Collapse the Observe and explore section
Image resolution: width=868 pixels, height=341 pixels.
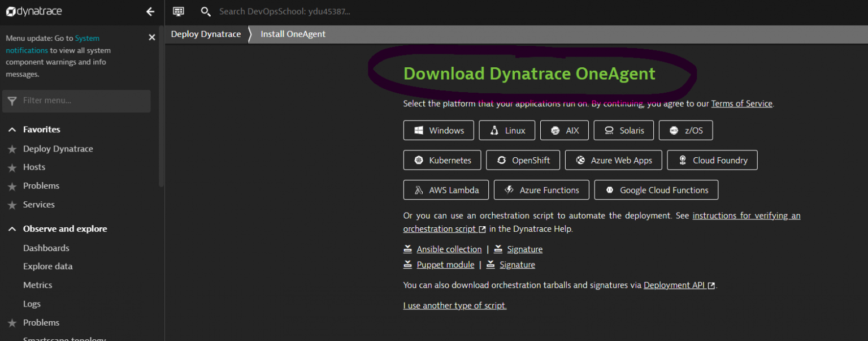(x=12, y=229)
